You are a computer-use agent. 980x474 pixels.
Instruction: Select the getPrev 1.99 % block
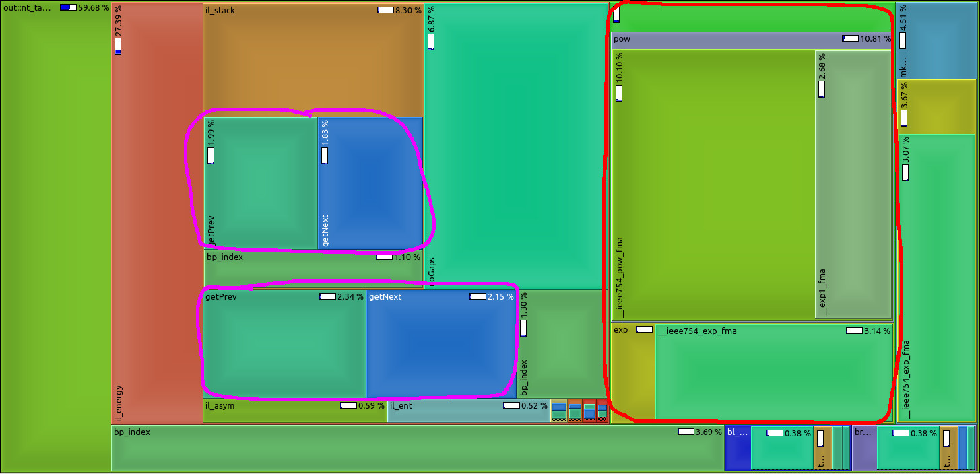261,183
